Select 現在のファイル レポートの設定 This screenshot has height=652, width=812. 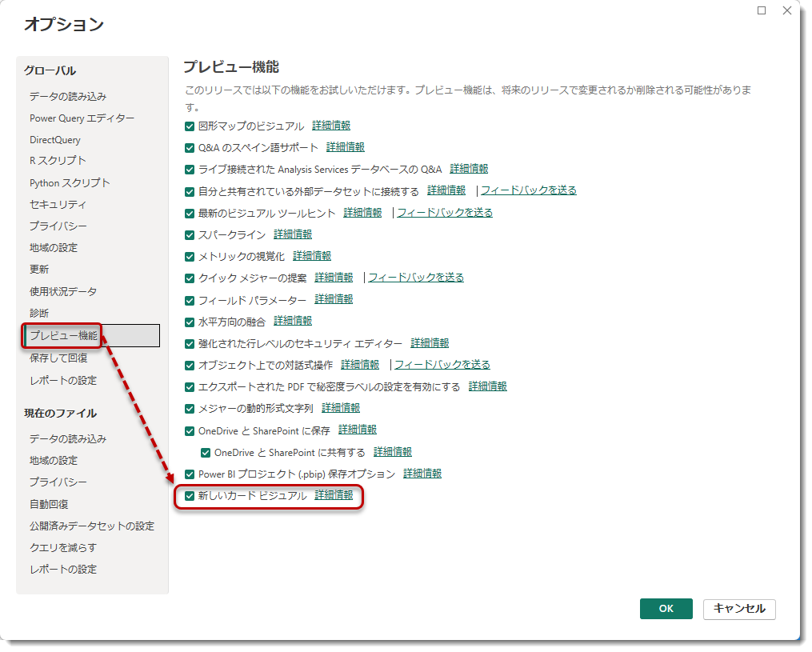tap(62, 570)
